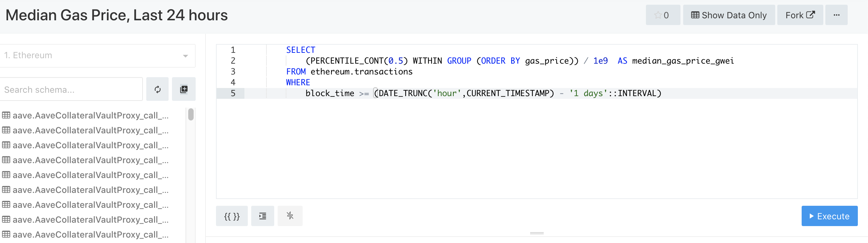Open the three-dot more options menu
868x243 pixels.
(837, 15)
